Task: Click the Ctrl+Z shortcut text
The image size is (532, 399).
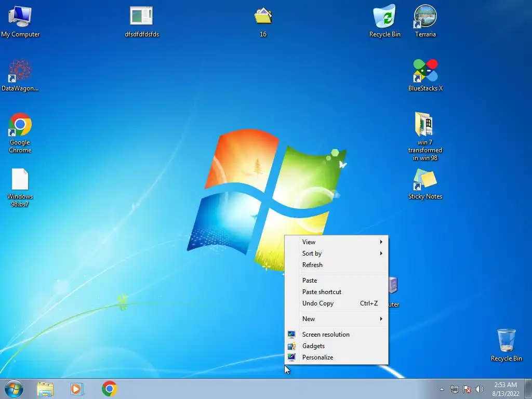Action: 369,303
